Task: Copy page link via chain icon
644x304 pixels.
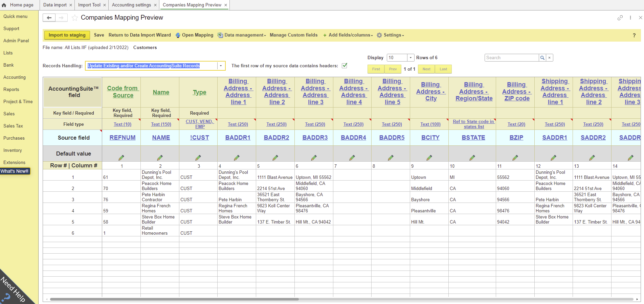Action: pos(620,18)
